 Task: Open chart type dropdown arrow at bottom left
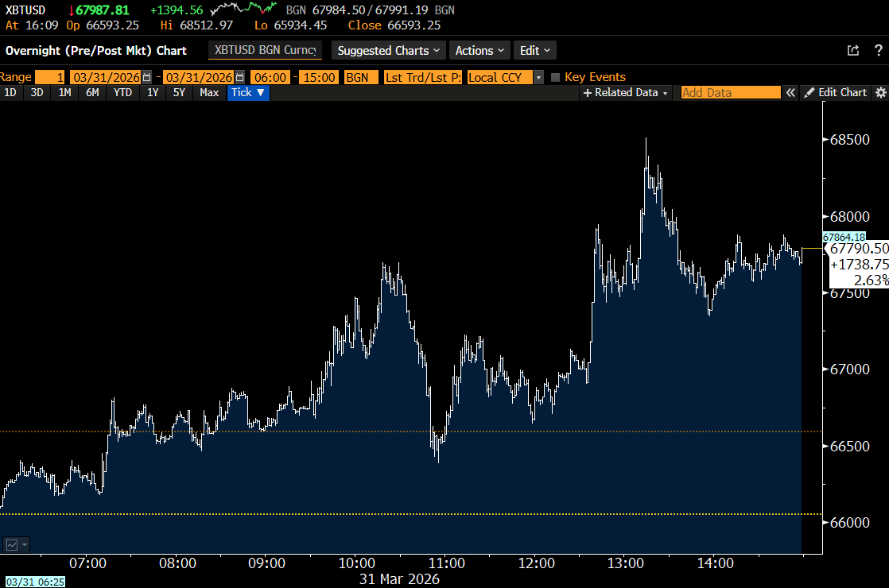point(25,545)
